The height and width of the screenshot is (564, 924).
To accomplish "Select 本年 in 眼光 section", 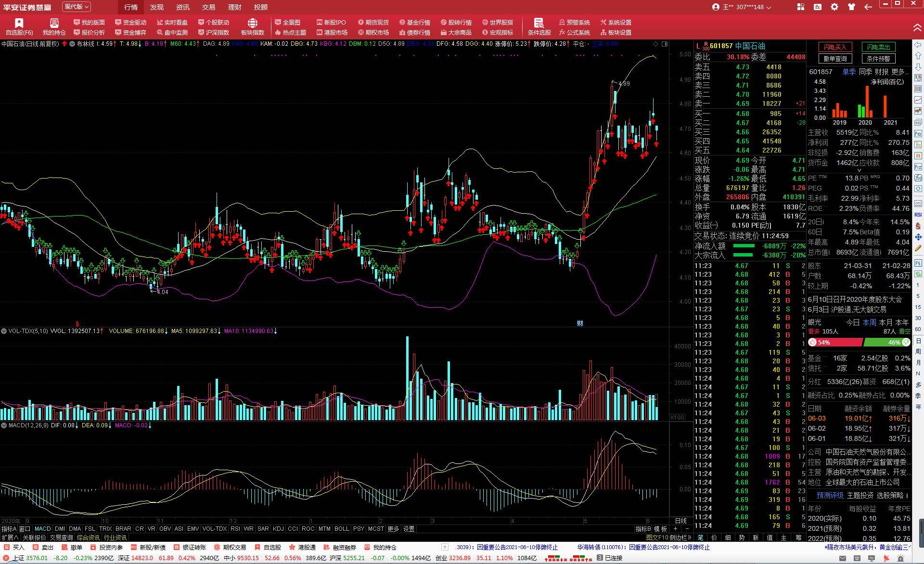I will pos(902,322).
